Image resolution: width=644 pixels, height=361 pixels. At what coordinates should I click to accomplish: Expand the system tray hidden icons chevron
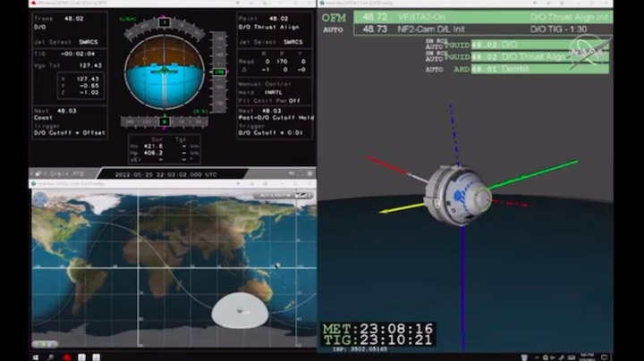[537, 357]
